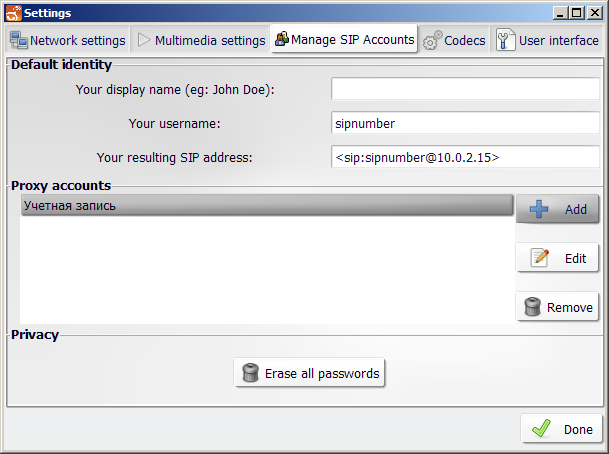Click the User interface wrench icon
The height and width of the screenshot is (454, 609).
coord(505,40)
